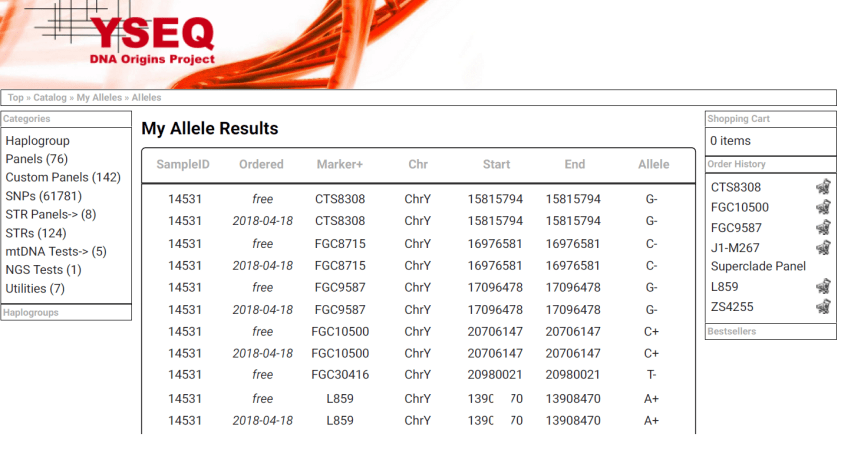Sort the table by Marker+ column header
The image size is (841, 450).
coord(340,165)
